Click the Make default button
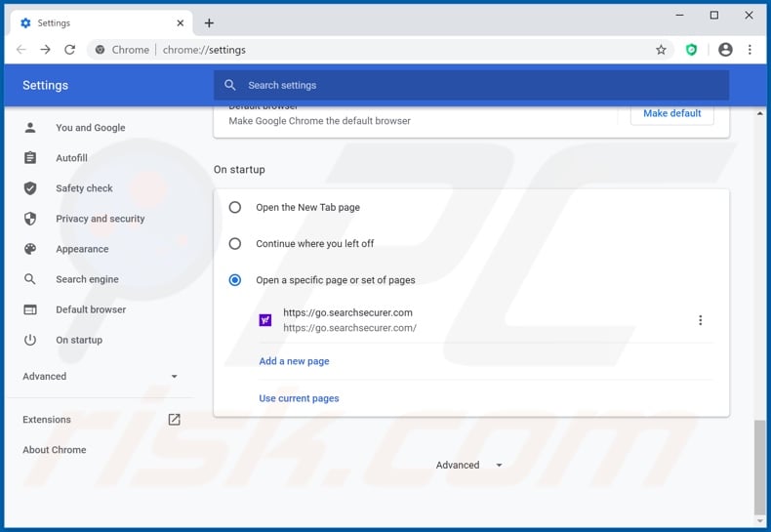Viewport: 771px width, 532px height. [671, 113]
